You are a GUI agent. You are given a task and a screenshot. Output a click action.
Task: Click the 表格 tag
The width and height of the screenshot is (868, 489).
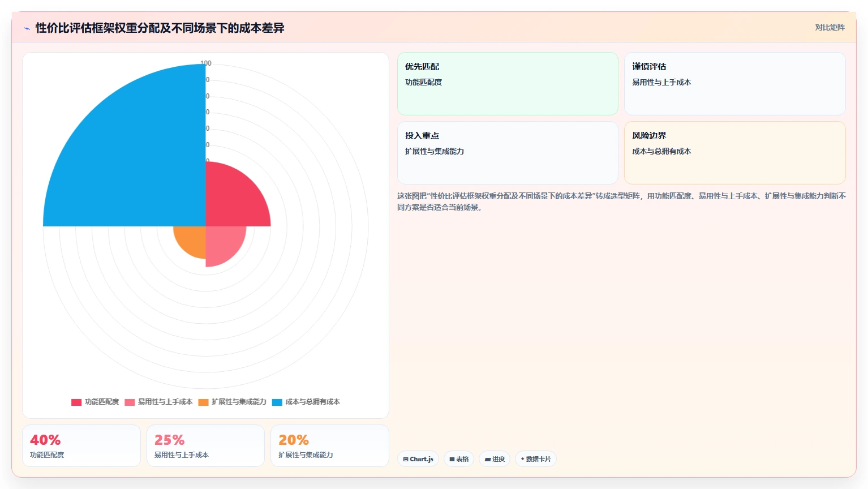tap(459, 459)
